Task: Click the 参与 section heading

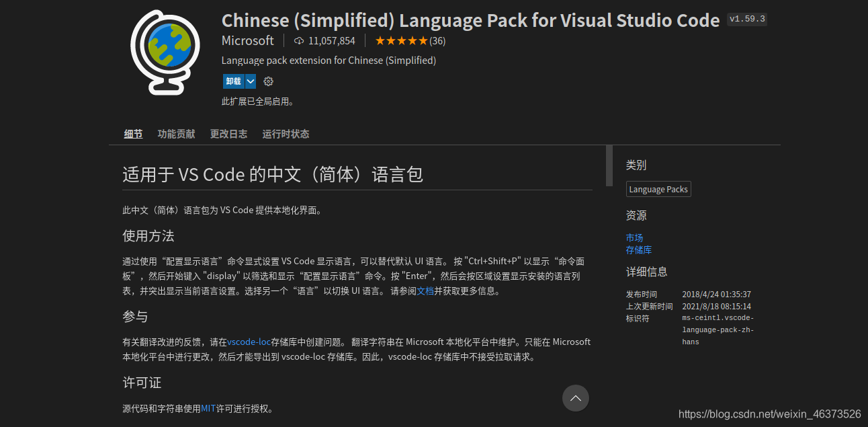Action: pos(135,317)
